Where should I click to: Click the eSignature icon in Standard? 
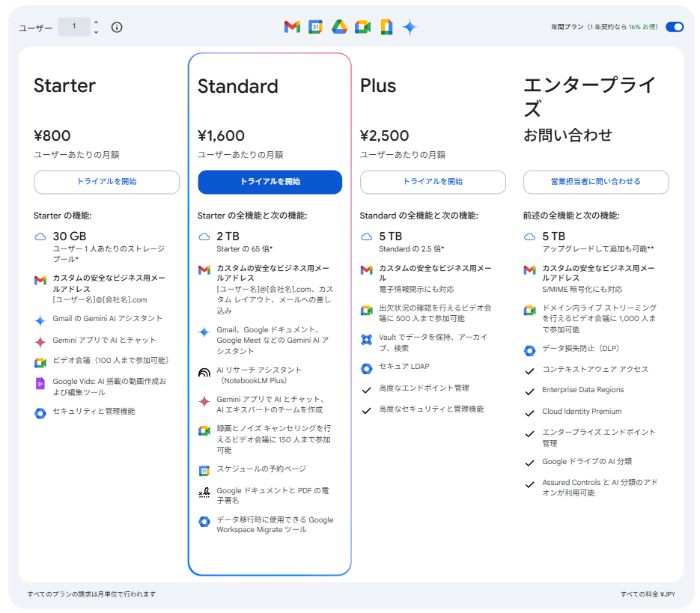(x=204, y=493)
